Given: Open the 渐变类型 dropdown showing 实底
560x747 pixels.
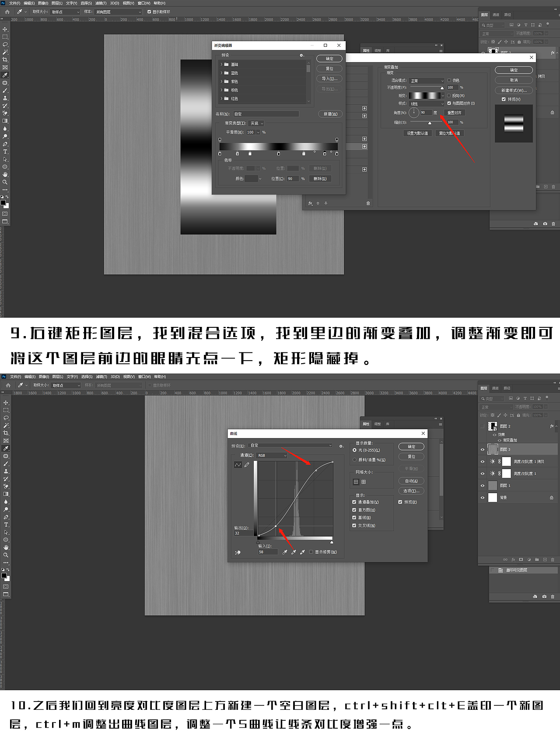Looking at the screenshot, I should (256, 123).
